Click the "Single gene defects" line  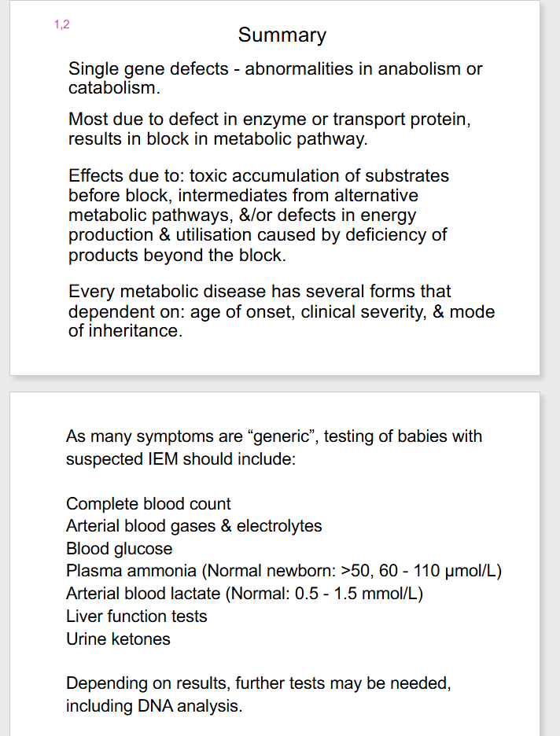[275, 68]
